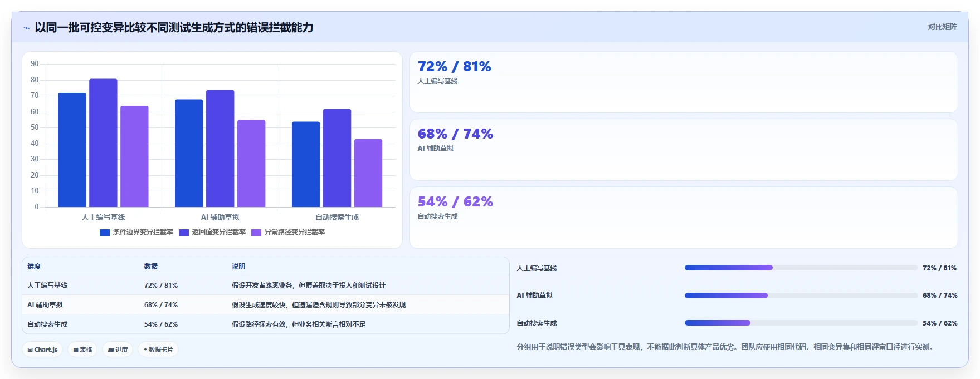Click the Chart.js chip
Screen dimensions: 980x379
point(42,350)
